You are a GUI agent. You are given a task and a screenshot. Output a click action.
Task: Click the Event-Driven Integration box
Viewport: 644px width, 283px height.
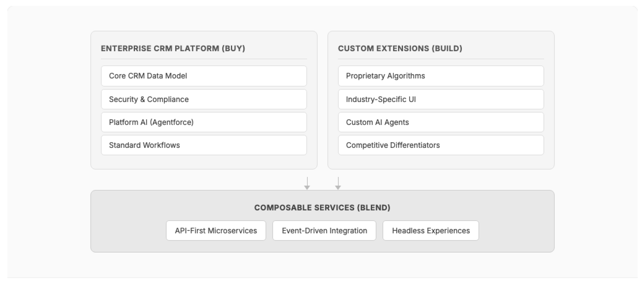(324, 230)
